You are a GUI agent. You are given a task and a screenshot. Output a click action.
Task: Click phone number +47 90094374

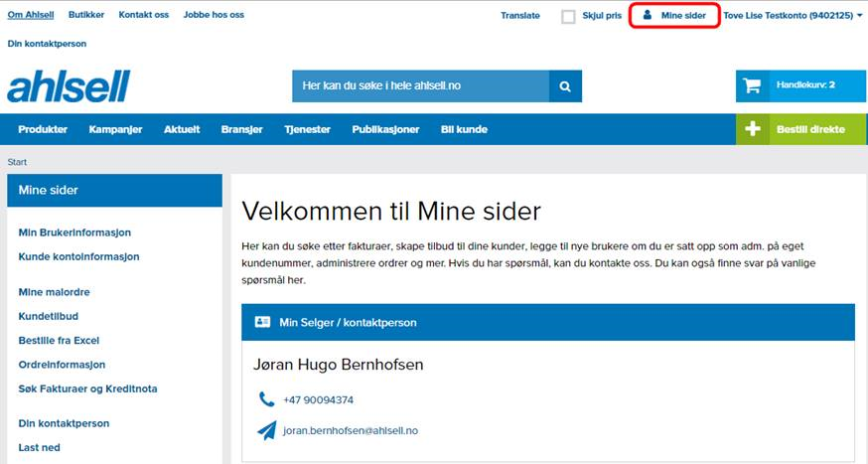pyautogui.click(x=319, y=399)
